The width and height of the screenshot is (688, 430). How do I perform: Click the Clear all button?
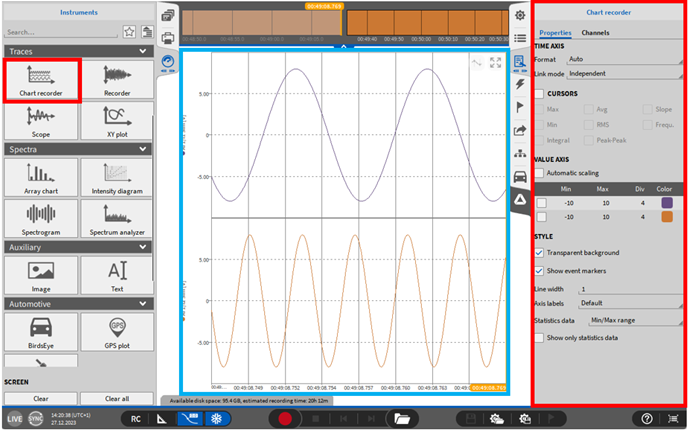117,398
